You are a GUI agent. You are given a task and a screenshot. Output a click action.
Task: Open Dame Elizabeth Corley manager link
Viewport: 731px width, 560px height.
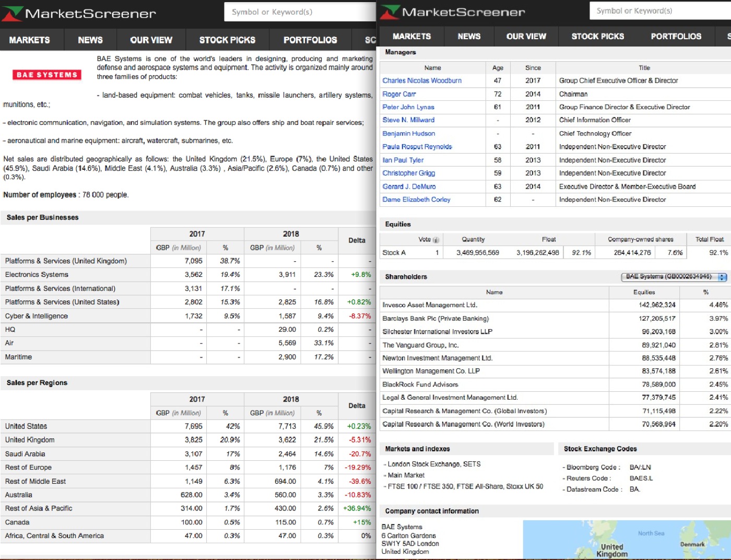(x=416, y=200)
